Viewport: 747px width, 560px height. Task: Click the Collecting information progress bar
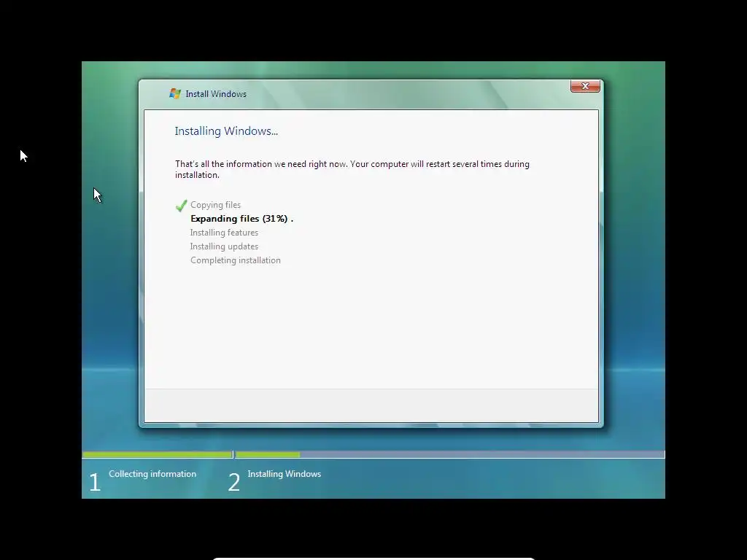click(x=158, y=455)
